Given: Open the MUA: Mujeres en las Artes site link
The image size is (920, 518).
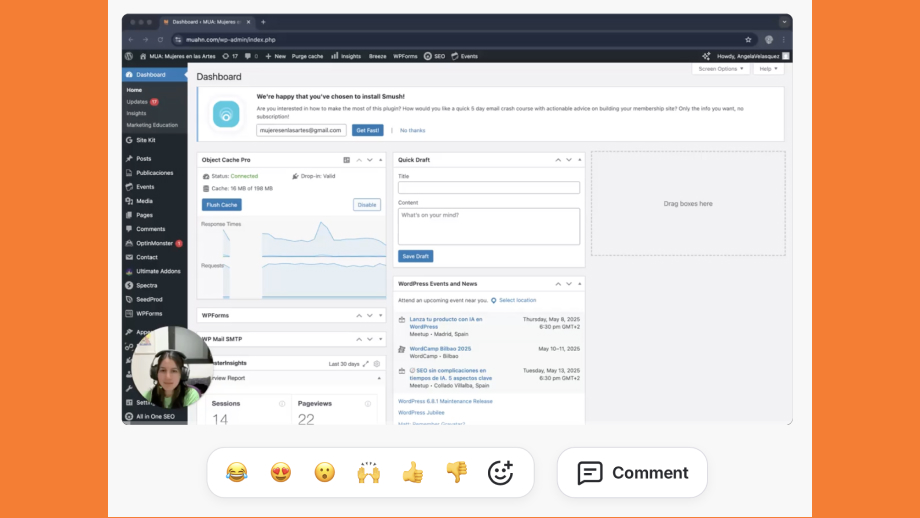Looking at the screenshot, I should pyautogui.click(x=177, y=56).
